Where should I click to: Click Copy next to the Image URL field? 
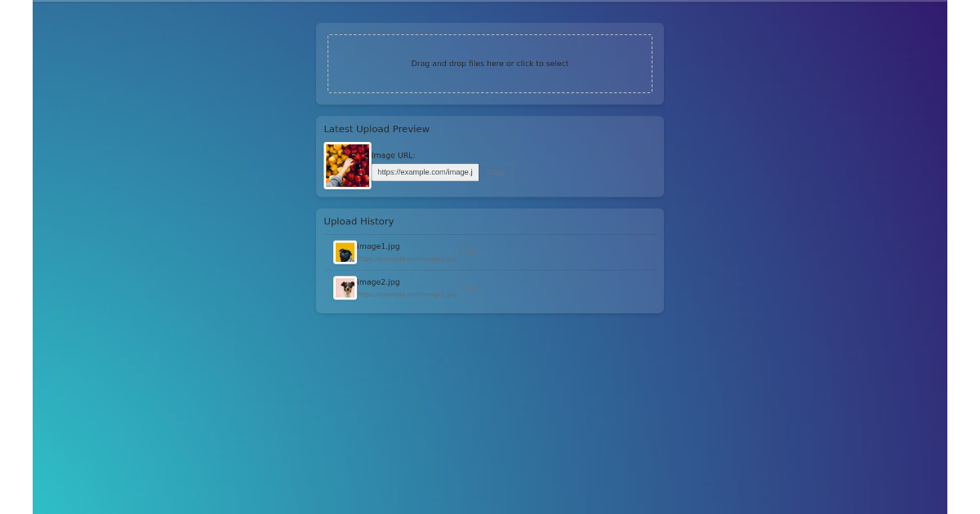[496, 172]
